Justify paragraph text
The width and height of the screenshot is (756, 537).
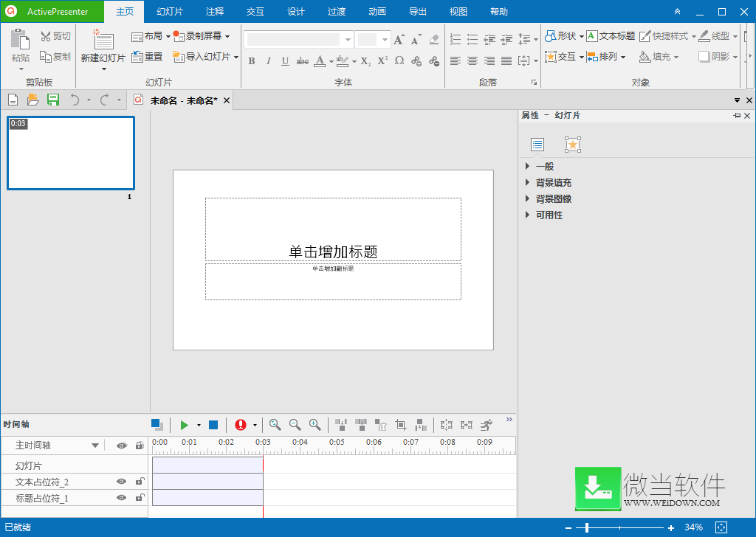[506, 60]
